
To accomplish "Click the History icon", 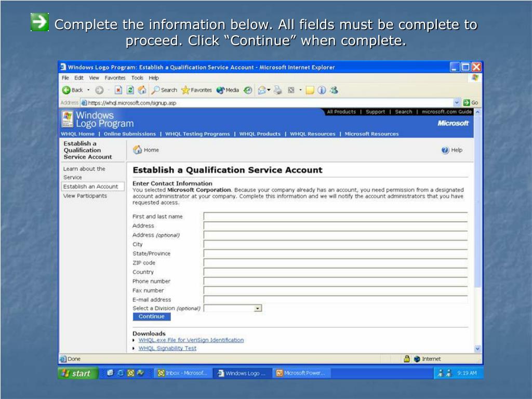I will click(248, 90).
